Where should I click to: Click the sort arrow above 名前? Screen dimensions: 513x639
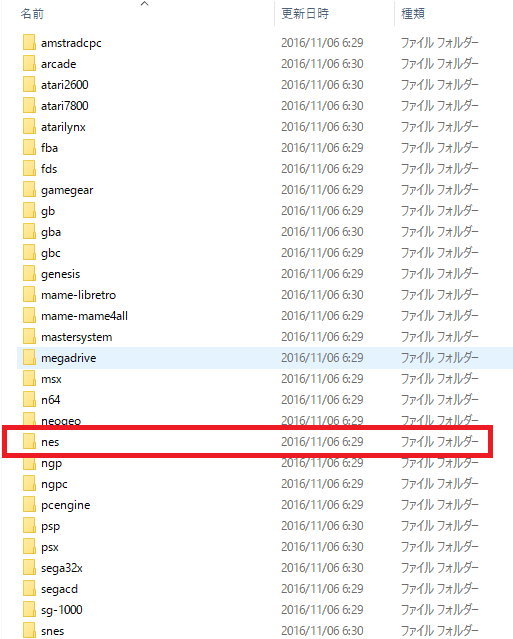[144, 4]
